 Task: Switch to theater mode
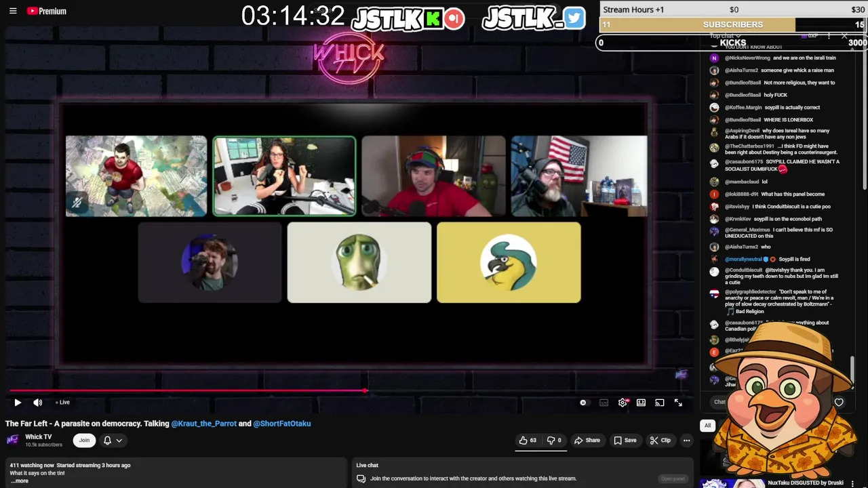coord(641,403)
